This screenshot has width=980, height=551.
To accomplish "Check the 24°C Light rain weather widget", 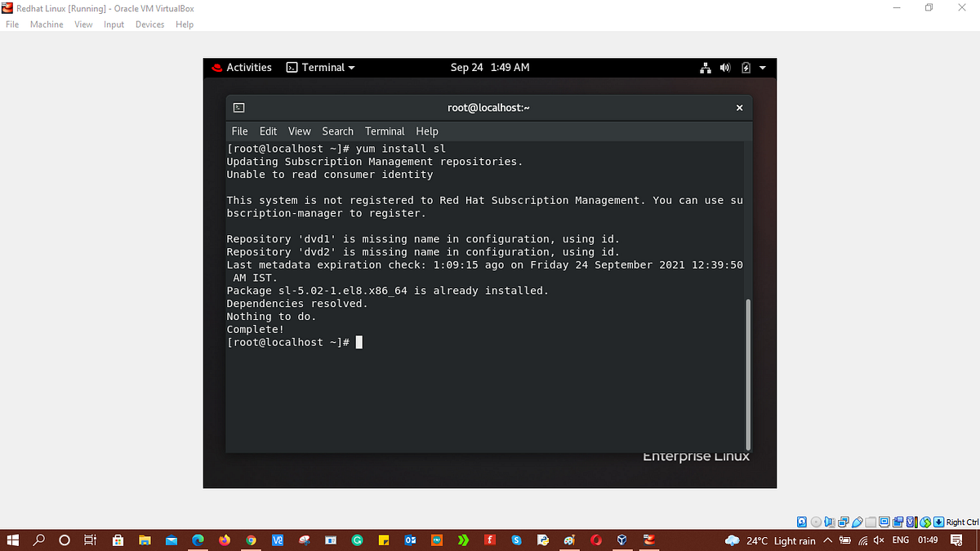I will tap(771, 540).
